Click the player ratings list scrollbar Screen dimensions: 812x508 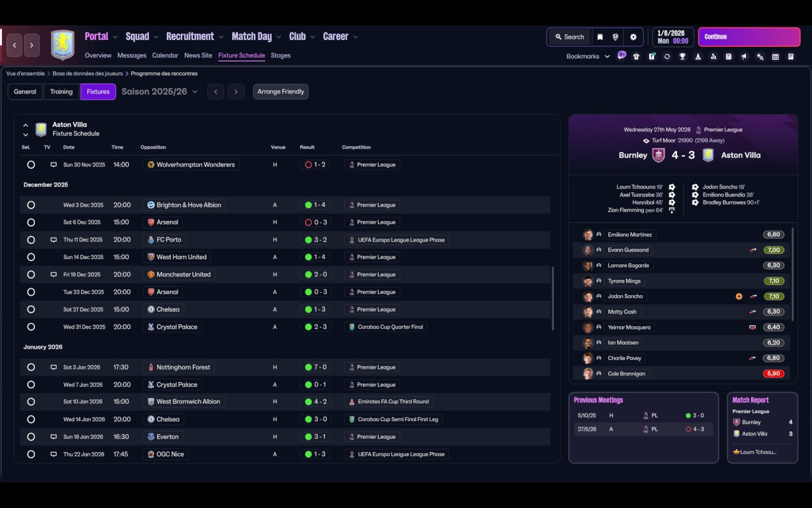pyautogui.click(x=793, y=273)
